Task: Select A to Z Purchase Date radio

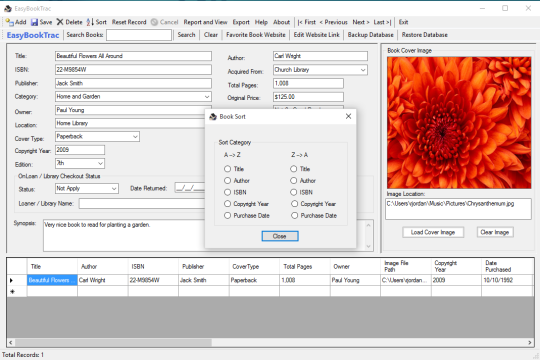Action: point(227,216)
